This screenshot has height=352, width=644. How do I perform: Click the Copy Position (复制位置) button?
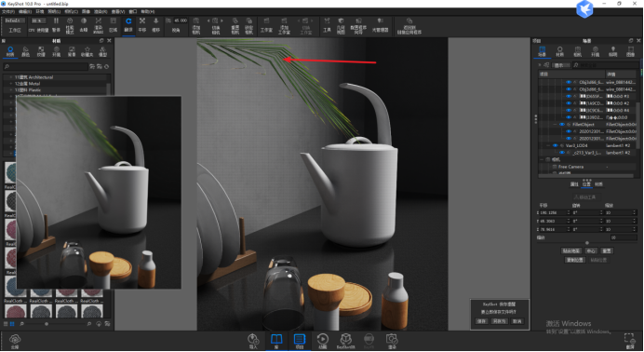click(x=575, y=260)
